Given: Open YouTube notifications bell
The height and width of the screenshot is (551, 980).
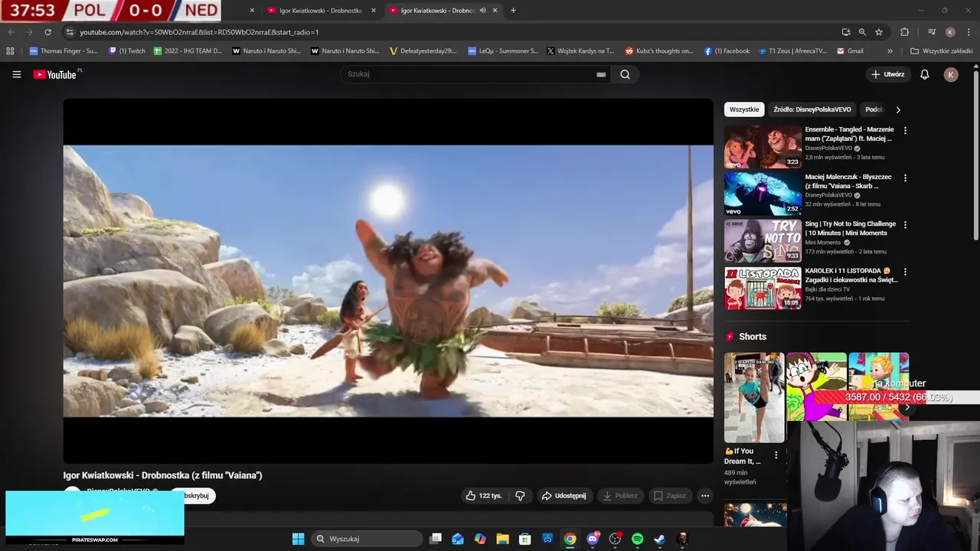Looking at the screenshot, I should (x=924, y=74).
